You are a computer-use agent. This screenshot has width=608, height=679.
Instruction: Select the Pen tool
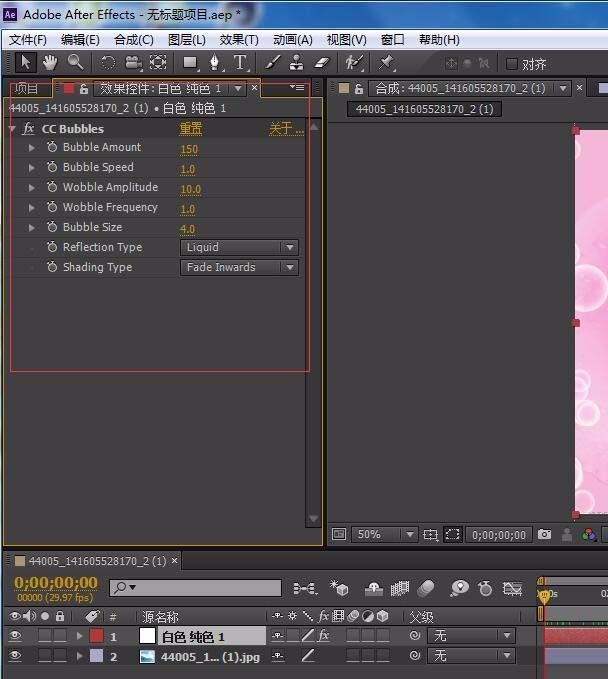coord(215,63)
